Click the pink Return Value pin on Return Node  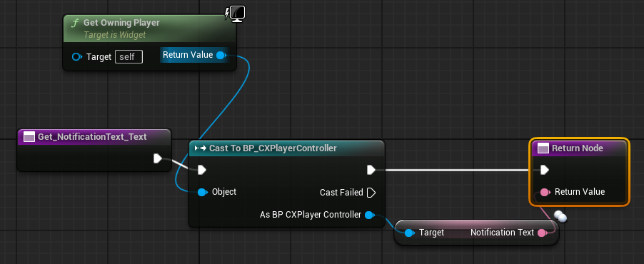click(545, 192)
